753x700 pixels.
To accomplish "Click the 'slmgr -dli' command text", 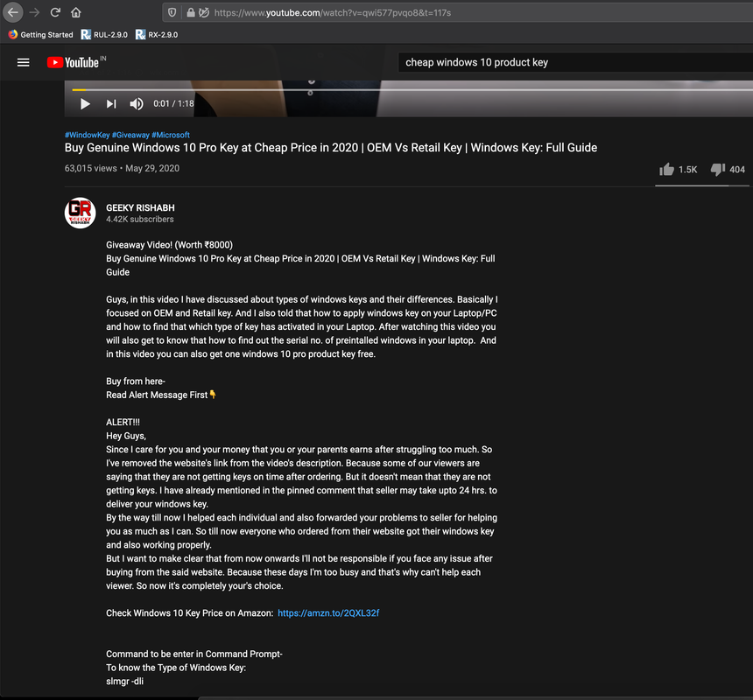I will click(125, 682).
